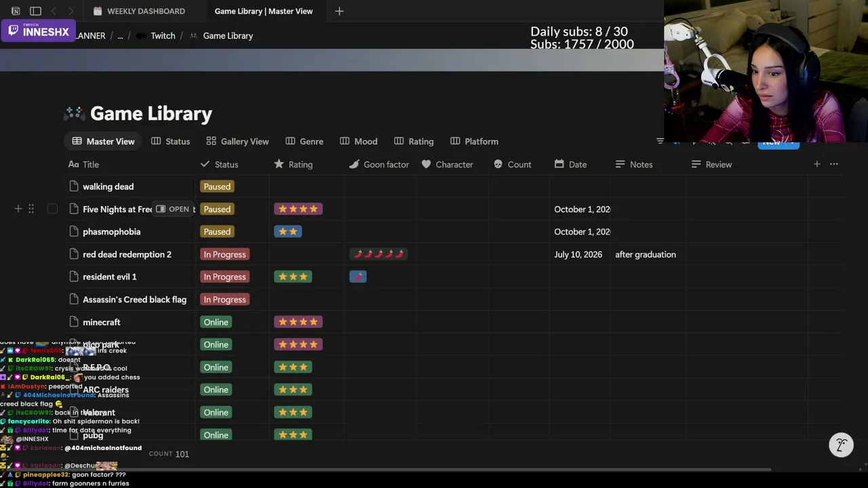Select the resident evil 1 title

(x=109, y=277)
